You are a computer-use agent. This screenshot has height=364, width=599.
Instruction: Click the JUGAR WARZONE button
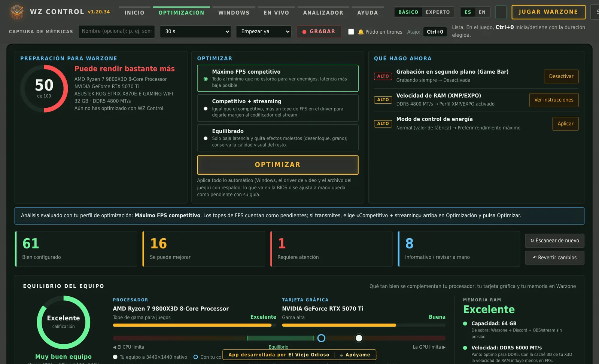coord(548,12)
